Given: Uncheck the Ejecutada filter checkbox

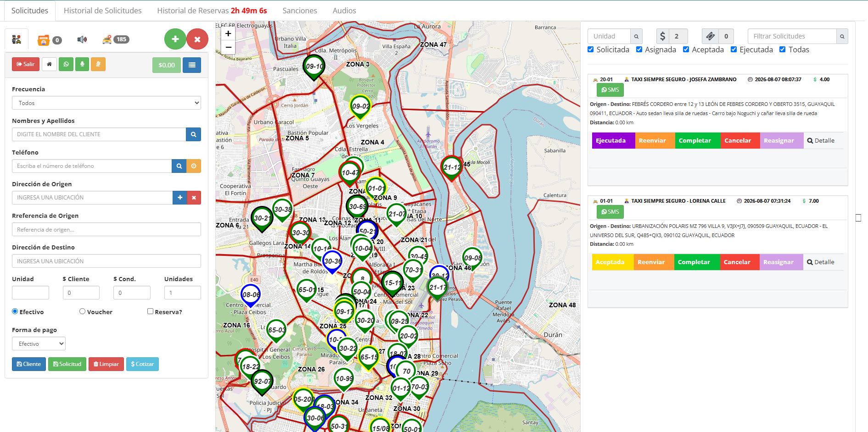Looking at the screenshot, I should [x=734, y=50].
